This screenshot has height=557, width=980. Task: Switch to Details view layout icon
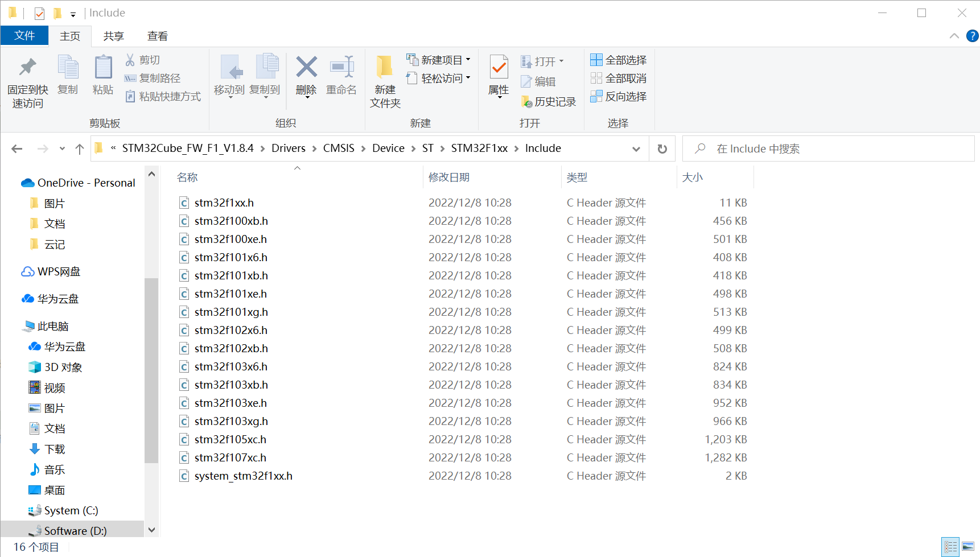coord(950,547)
